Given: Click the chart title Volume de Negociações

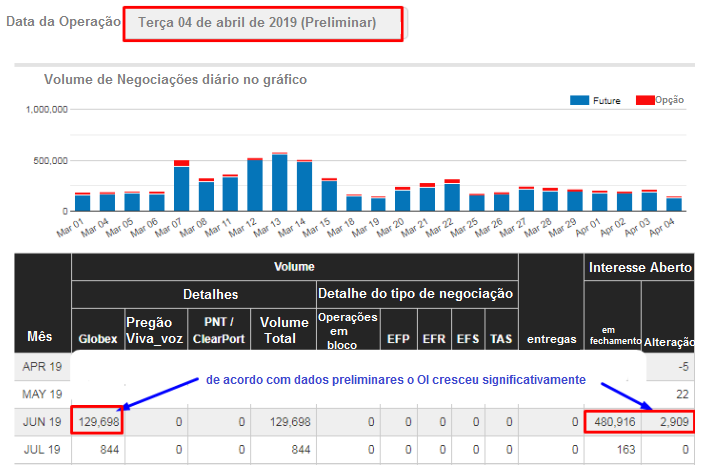Looking at the screenshot, I should click(x=175, y=79).
